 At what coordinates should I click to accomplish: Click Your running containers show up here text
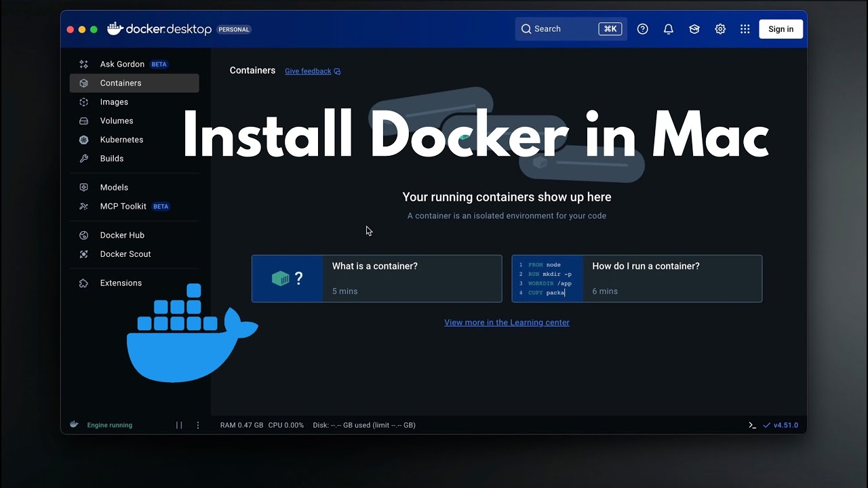pos(507,197)
